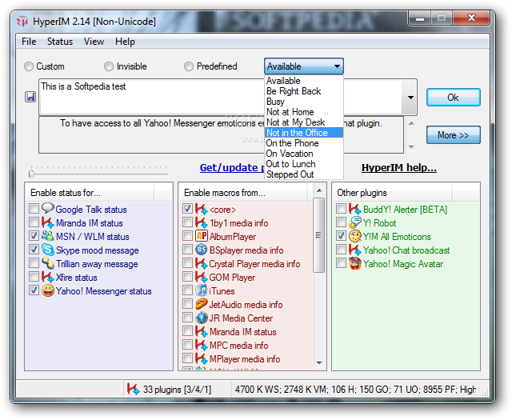
Task: Enable the Yahoo! Chat broadcast checkbox
Action: coord(341,250)
